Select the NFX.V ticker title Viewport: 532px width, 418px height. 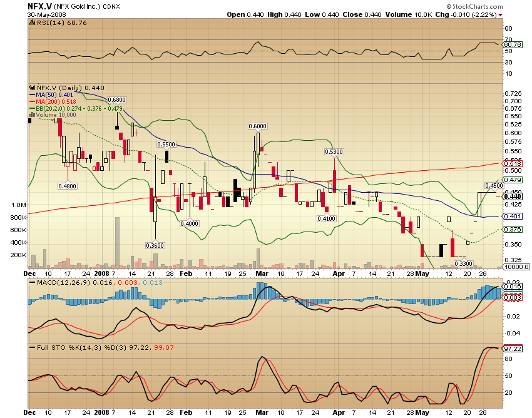(x=38, y=6)
